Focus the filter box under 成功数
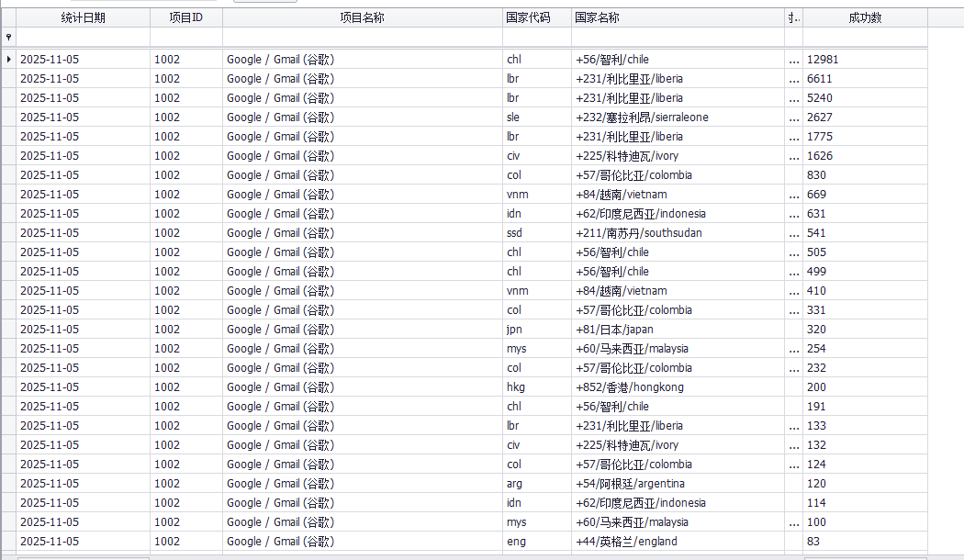 click(865, 37)
